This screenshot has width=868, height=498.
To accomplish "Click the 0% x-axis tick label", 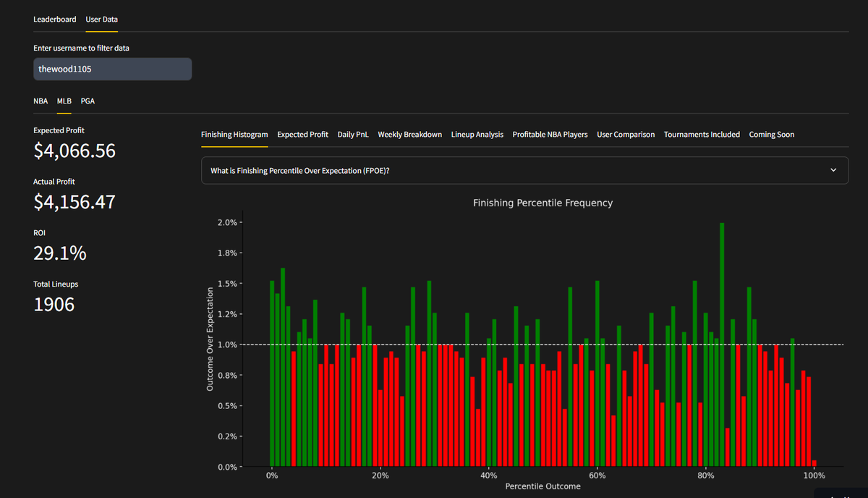I will pos(271,476).
